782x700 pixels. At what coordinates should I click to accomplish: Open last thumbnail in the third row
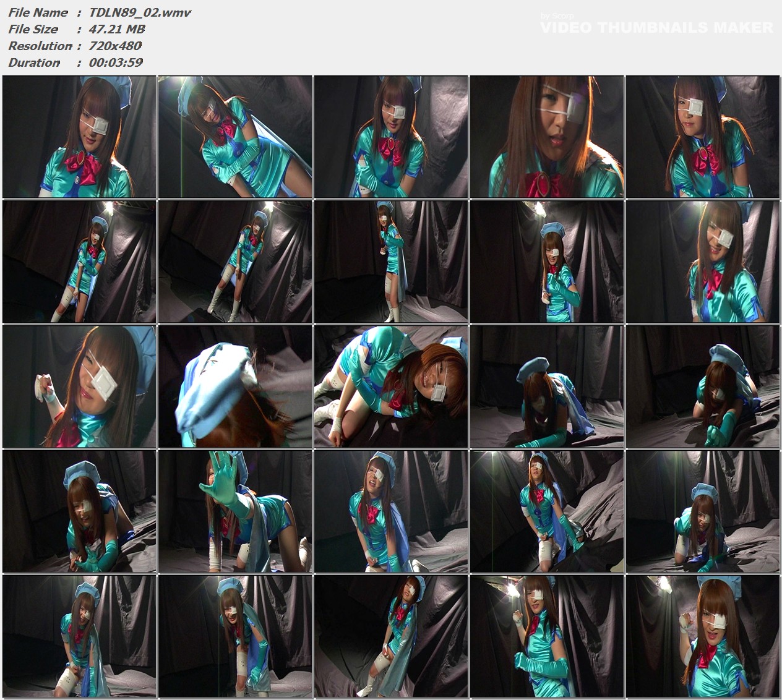point(703,386)
